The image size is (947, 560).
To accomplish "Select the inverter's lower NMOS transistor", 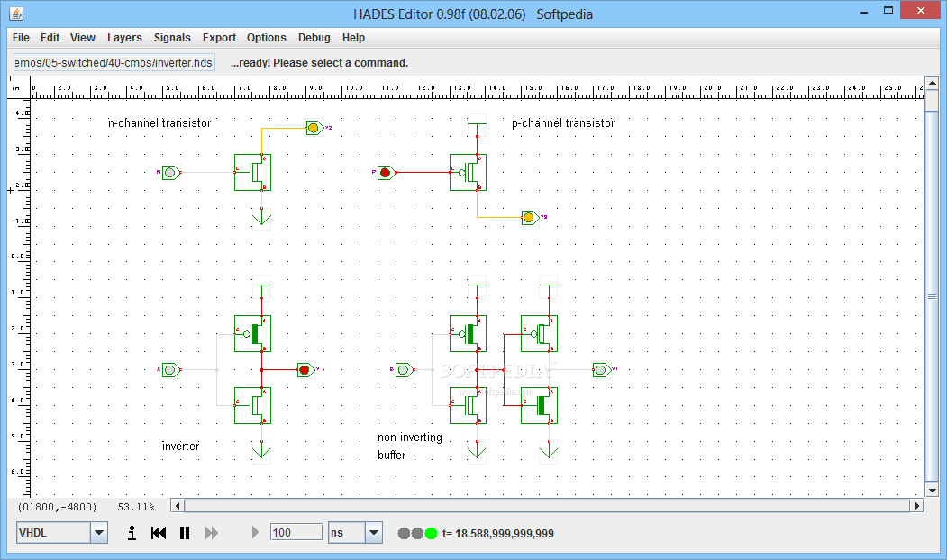I will tap(252, 405).
